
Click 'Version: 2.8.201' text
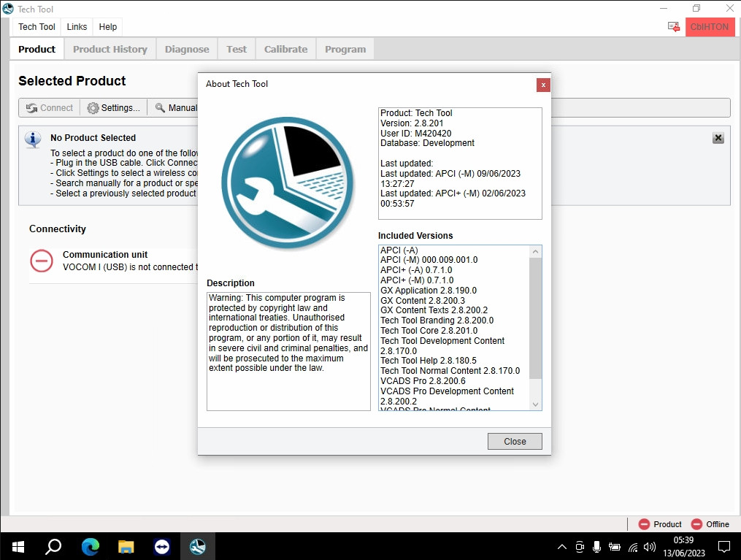point(412,123)
